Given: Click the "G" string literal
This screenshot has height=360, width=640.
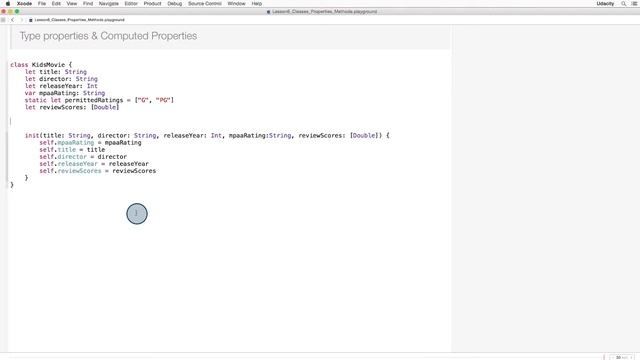Looking at the screenshot, I should click(x=143, y=100).
